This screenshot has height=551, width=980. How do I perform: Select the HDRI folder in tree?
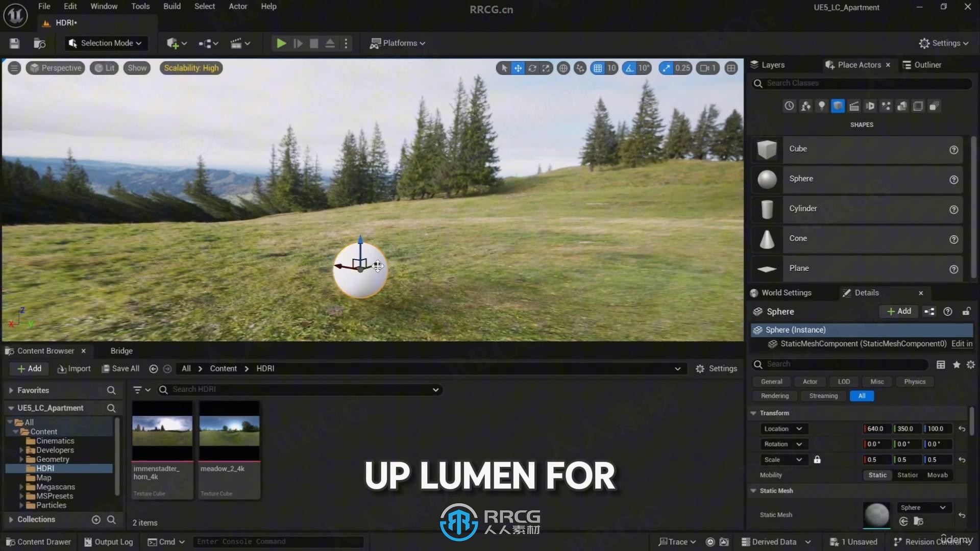45,468
